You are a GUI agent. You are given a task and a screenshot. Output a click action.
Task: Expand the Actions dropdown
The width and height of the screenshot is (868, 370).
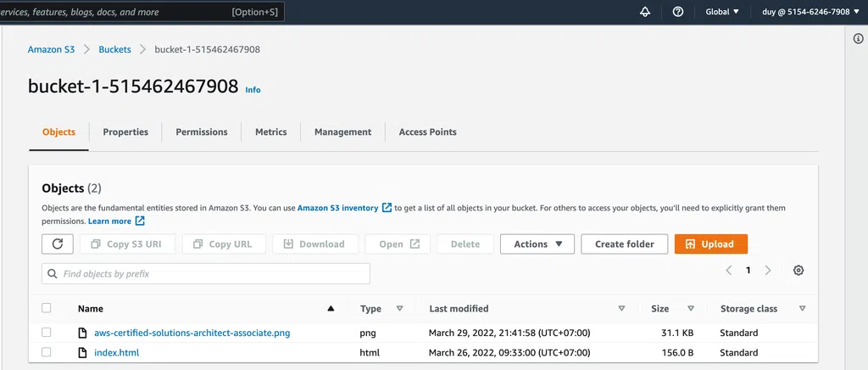pos(537,244)
